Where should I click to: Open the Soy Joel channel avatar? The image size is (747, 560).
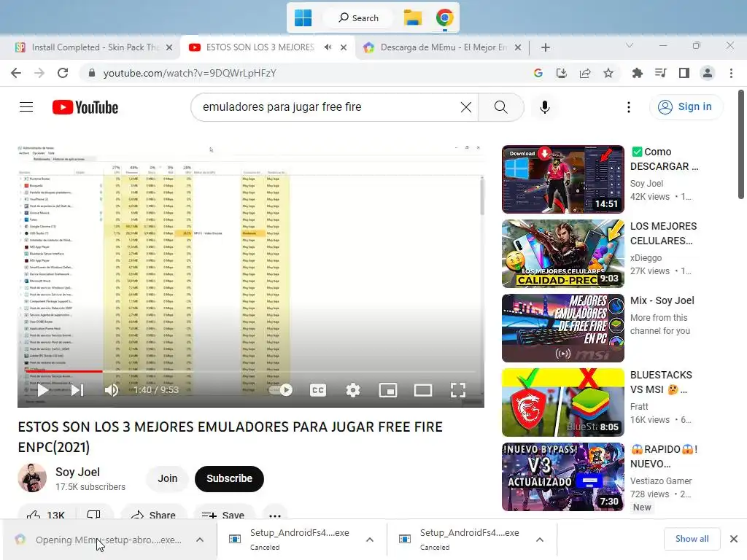pyautogui.click(x=32, y=478)
